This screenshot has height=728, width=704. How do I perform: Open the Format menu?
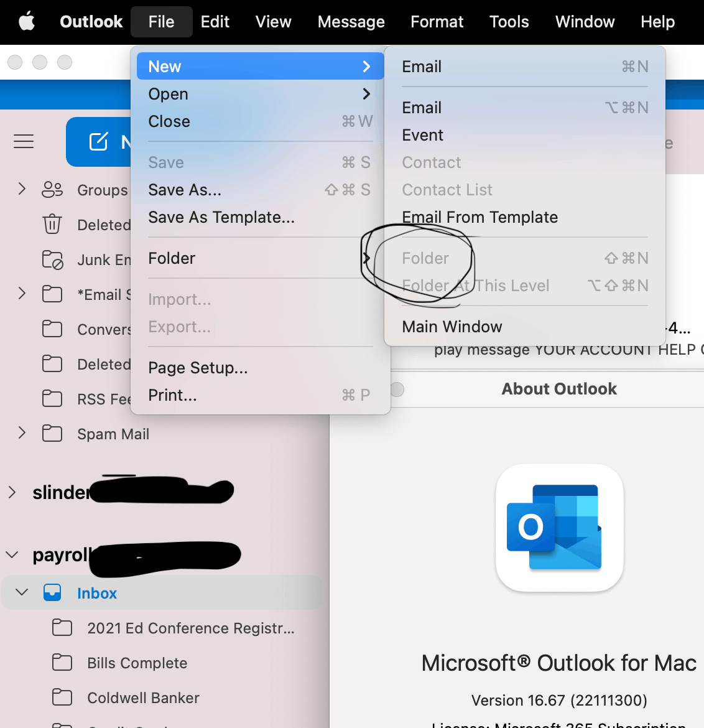click(437, 22)
